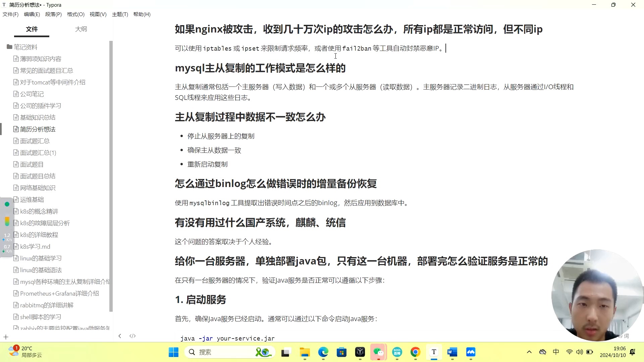Open the 基础知识总结 file
The width and height of the screenshot is (644, 362).
[x=34, y=118]
